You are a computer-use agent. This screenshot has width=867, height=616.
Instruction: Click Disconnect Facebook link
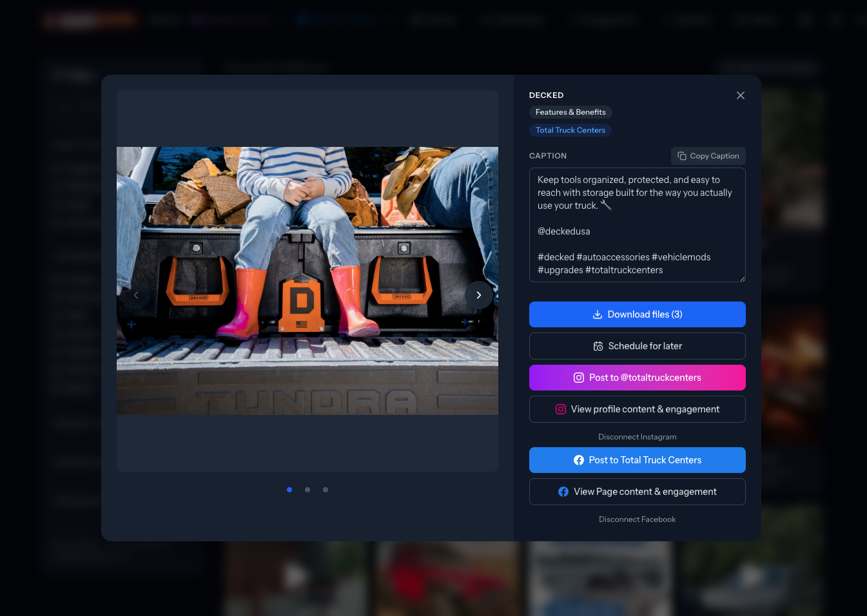638,519
